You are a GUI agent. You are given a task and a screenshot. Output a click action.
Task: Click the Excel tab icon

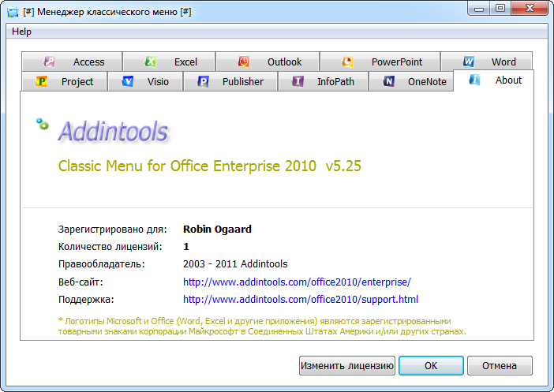150,62
